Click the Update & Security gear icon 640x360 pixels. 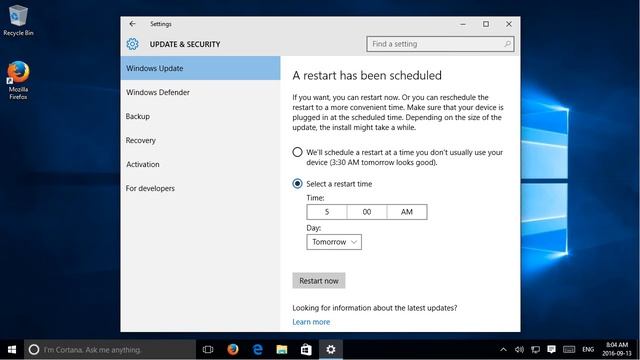point(132,44)
